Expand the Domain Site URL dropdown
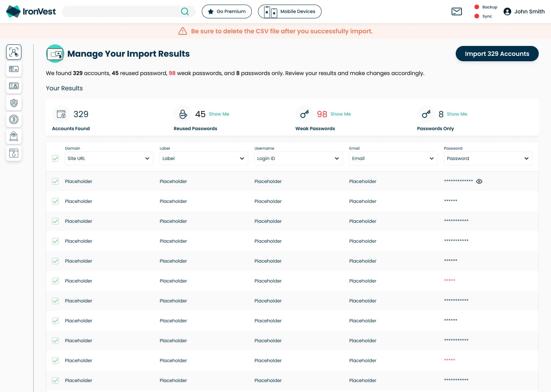The height and width of the screenshot is (392, 551). pos(109,158)
